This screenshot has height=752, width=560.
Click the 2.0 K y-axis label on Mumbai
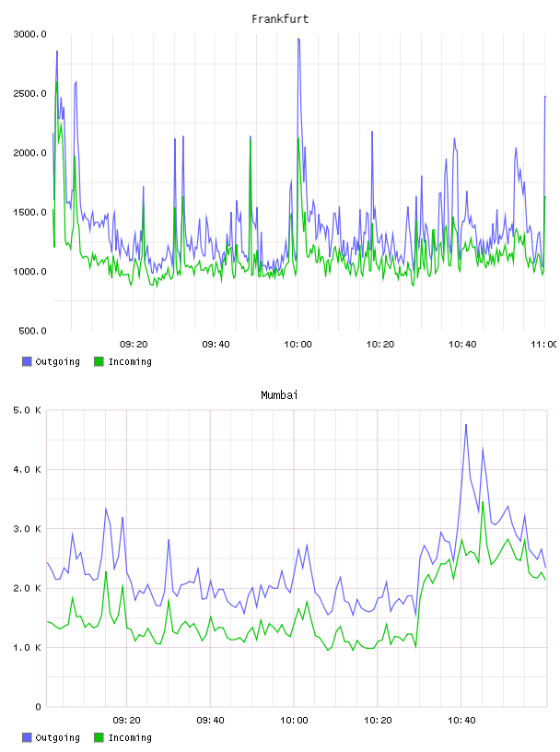pyautogui.click(x=27, y=589)
